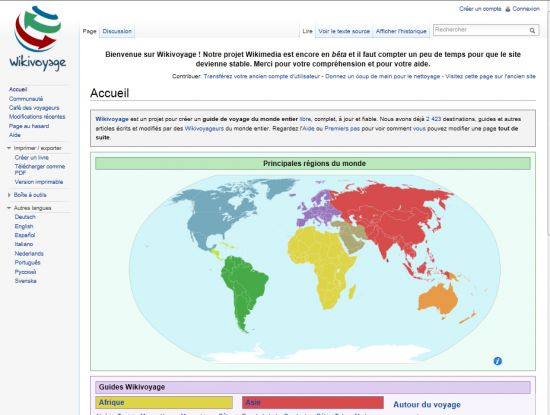Click the libre link in the intro text
Image resolution: width=550 pixels, height=415 pixels.
tap(305, 119)
